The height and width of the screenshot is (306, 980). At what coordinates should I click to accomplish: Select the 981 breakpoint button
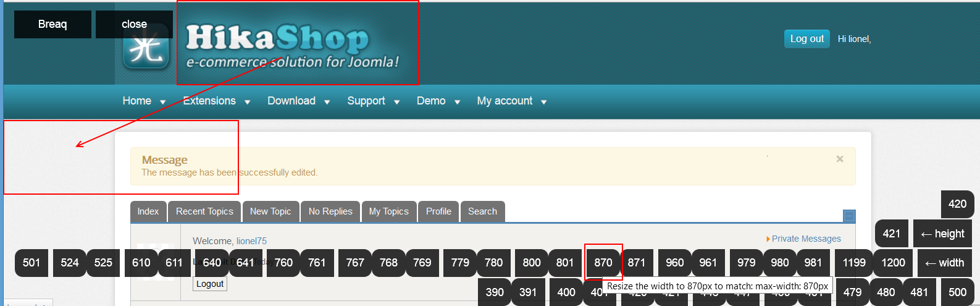point(813,263)
